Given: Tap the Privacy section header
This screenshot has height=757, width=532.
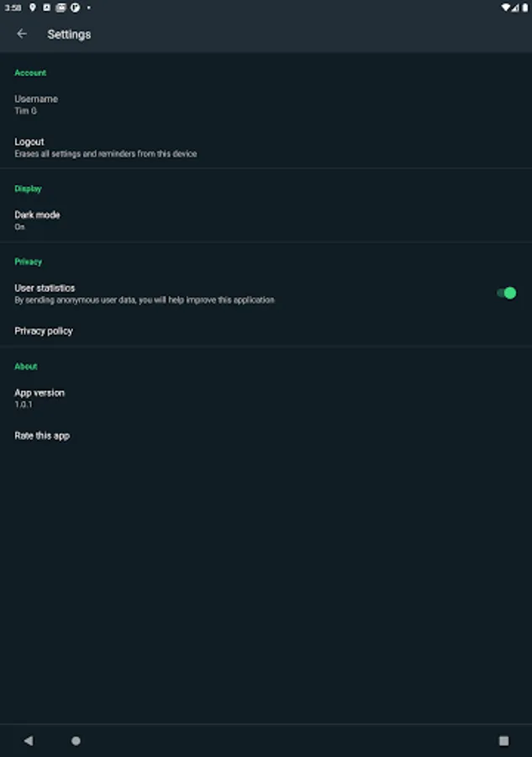Looking at the screenshot, I should click(x=29, y=262).
